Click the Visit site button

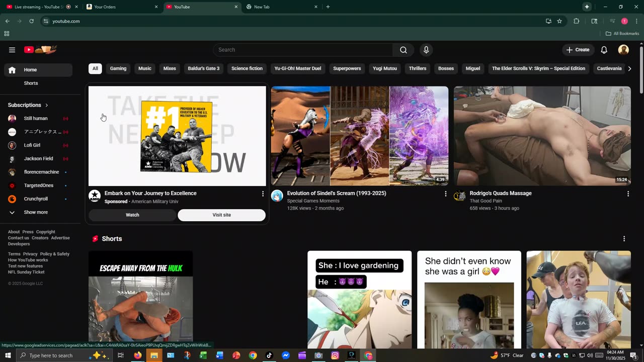(221, 215)
